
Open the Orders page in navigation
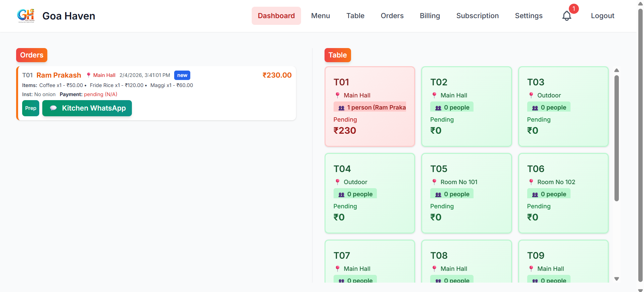click(x=392, y=16)
